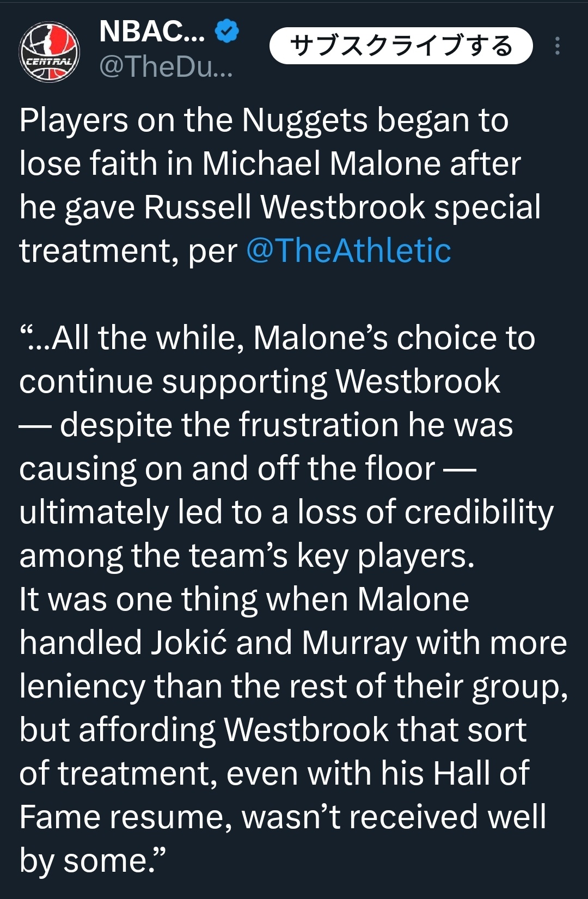Click the CENTRAL basketball logo
The height and width of the screenshot is (899, 588).
(x=50, y=52)
